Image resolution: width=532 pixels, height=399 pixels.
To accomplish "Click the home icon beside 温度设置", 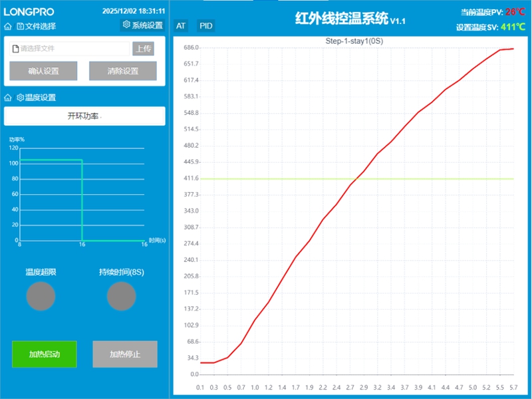I will (8, 97).
